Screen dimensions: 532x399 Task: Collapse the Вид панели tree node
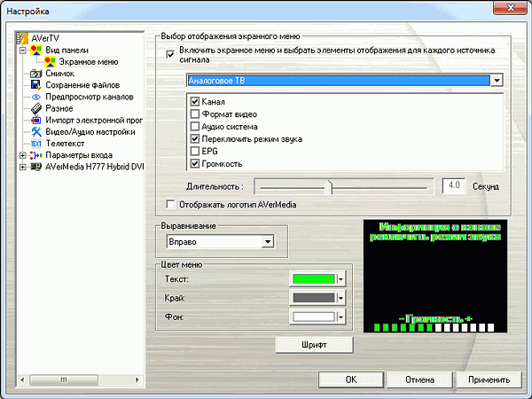pyautogui.click(x=23, y=51)
